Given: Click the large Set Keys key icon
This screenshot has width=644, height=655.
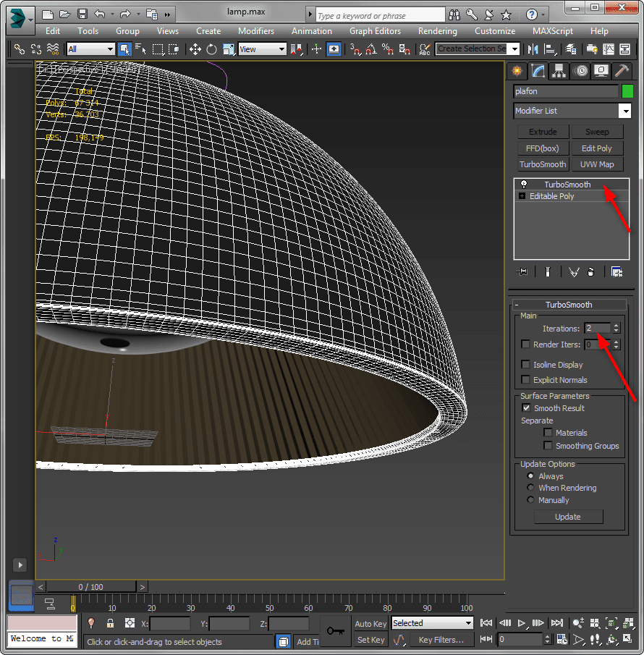Looking at the screenshot, I should [x=336, y=631].
